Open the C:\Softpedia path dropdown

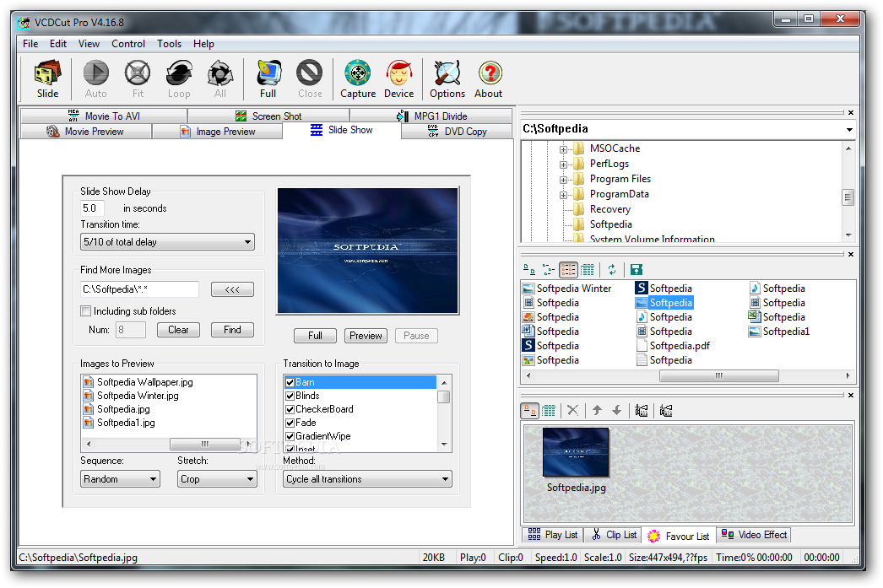point(848,129)
